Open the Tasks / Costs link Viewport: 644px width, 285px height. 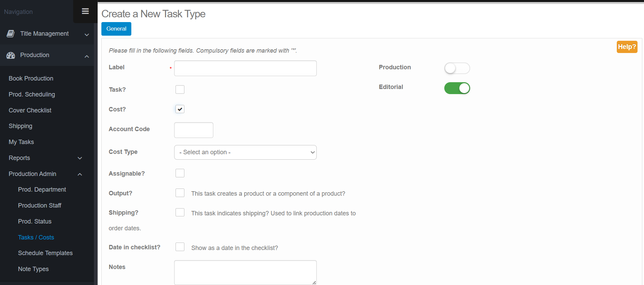pos(36,237)
